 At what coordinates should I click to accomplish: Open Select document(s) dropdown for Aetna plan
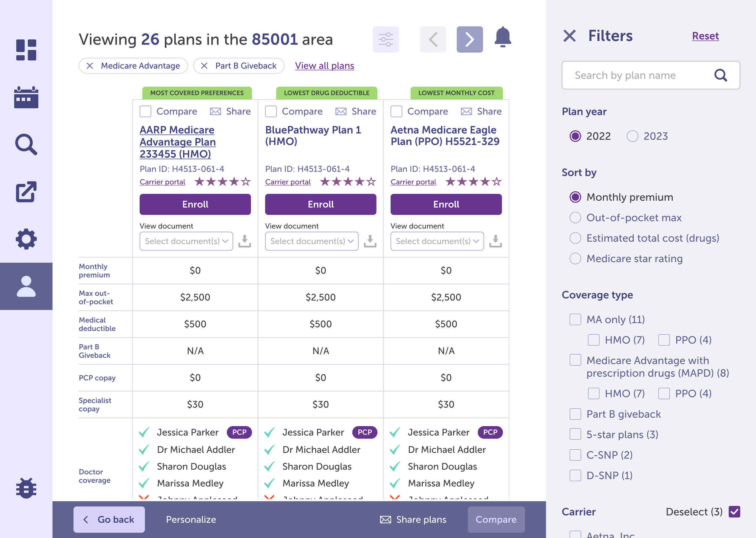437,241
